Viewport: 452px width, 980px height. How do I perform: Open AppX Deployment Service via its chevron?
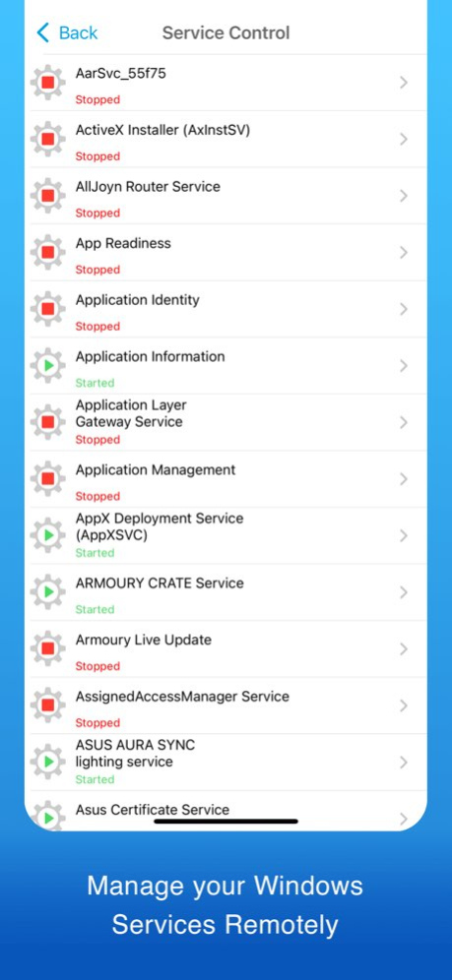click(x=404, y=535)
